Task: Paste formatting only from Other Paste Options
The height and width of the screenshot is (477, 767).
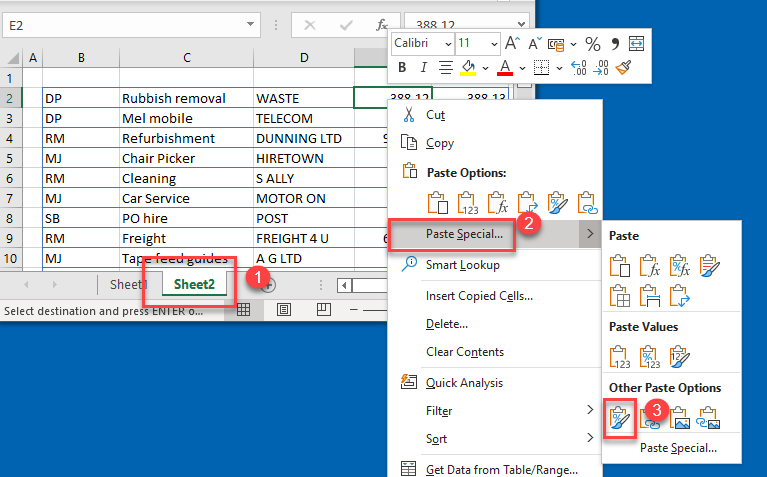Action: click(620, 418)
